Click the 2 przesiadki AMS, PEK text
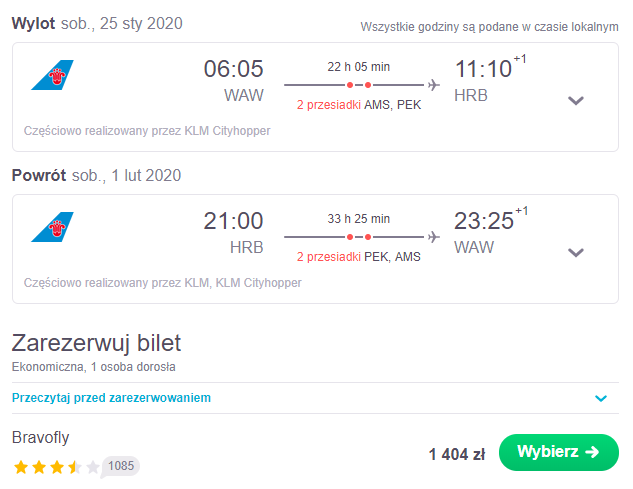 click(358, 105)
